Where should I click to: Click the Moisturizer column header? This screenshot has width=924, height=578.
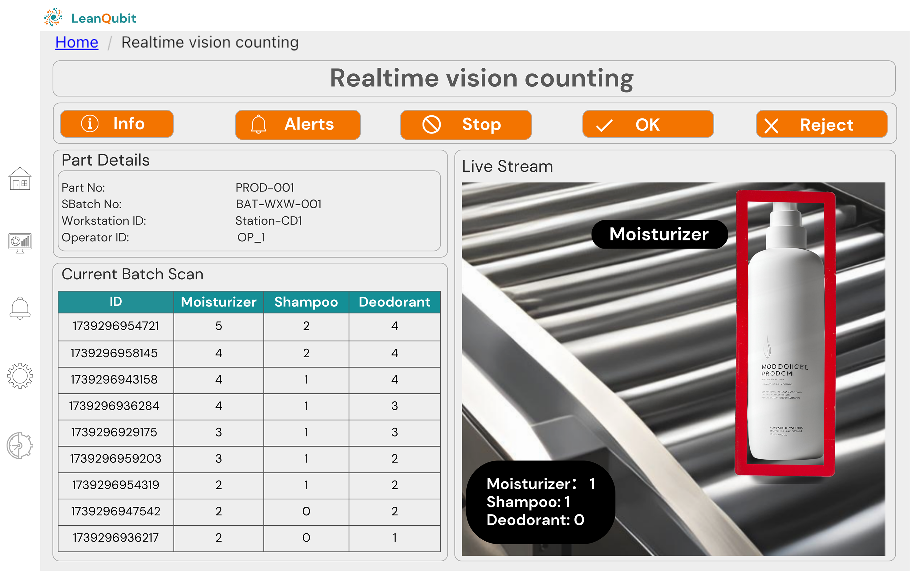(x=218, y=302)
